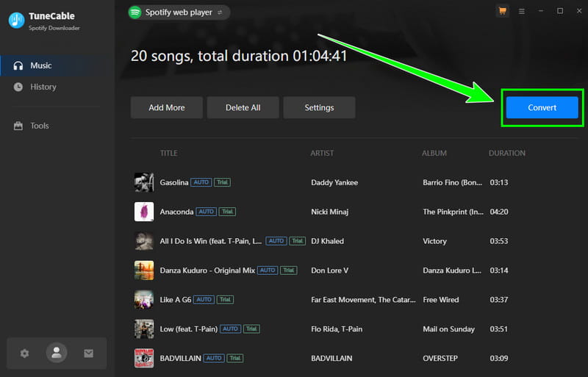Switch source via Spotify web player swap arrows
Image resolution: width=588 pixels, height=377 pixels.
click(x=219, y=12)
